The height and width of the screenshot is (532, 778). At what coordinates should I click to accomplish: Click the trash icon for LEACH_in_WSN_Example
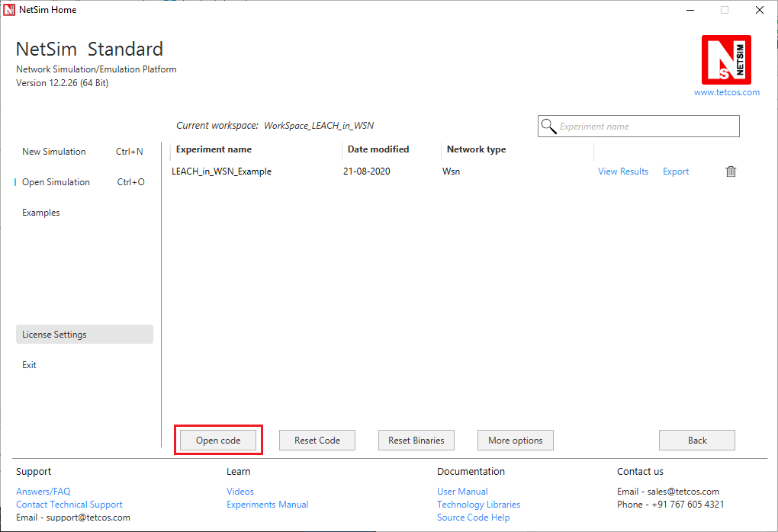click(x=731, y=171)
